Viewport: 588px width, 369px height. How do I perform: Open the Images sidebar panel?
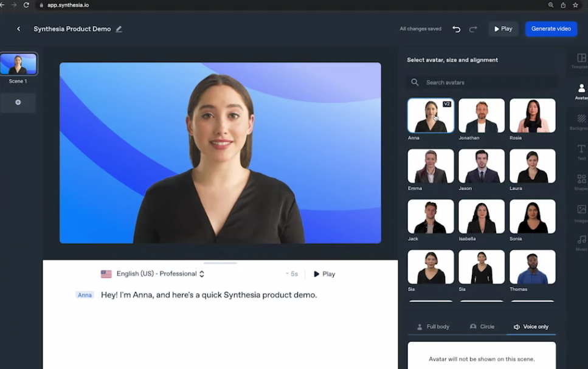point(581,213)
